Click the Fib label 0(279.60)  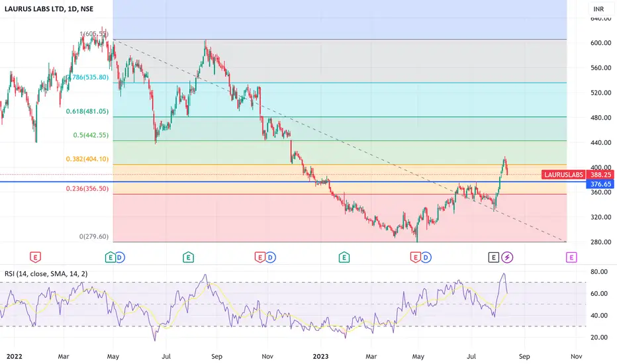point(93,236)
